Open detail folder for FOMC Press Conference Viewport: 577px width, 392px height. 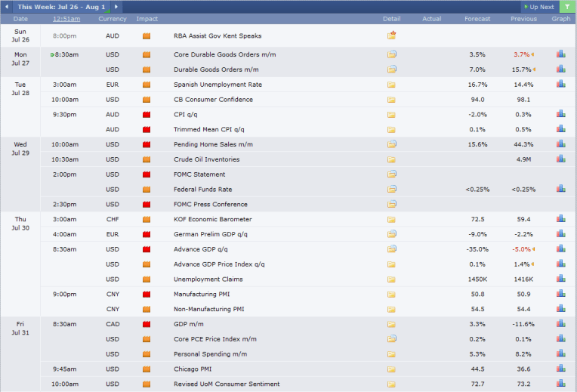coord(391,204)
